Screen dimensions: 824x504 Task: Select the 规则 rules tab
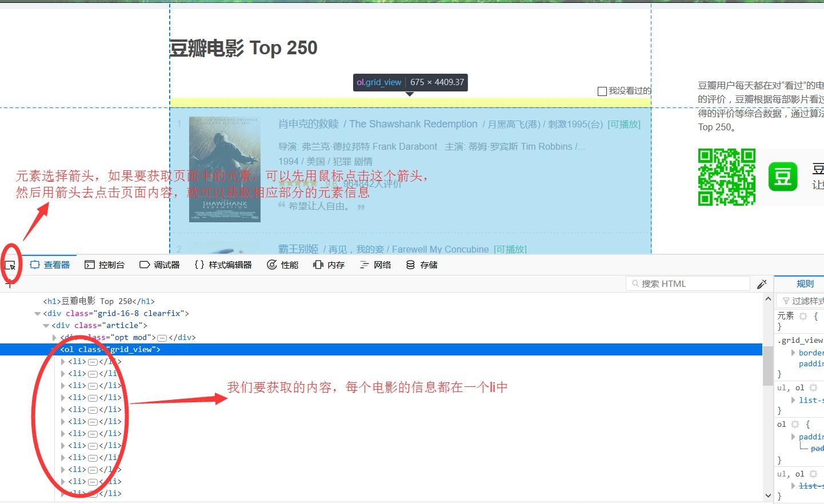(805, 283)
